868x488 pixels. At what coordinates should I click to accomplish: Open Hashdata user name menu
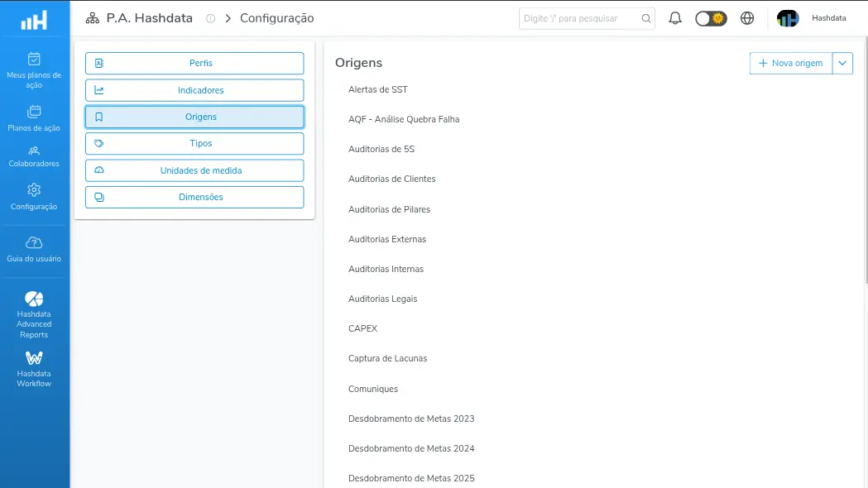pos(829,18)
